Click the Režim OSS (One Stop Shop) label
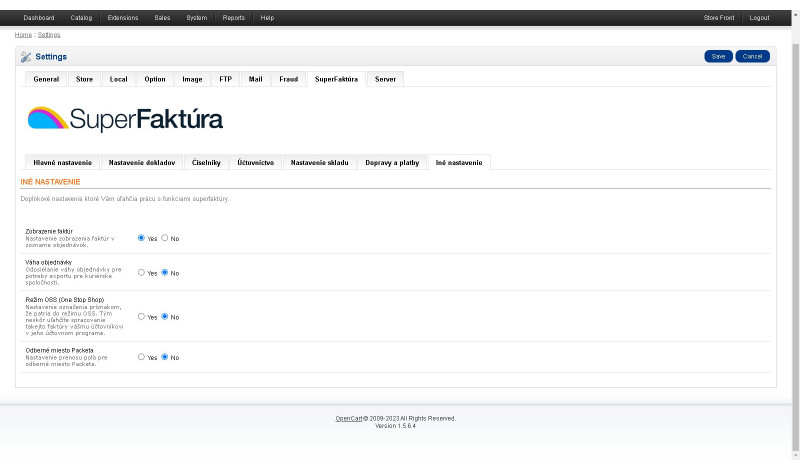 [x=65, y=300]
